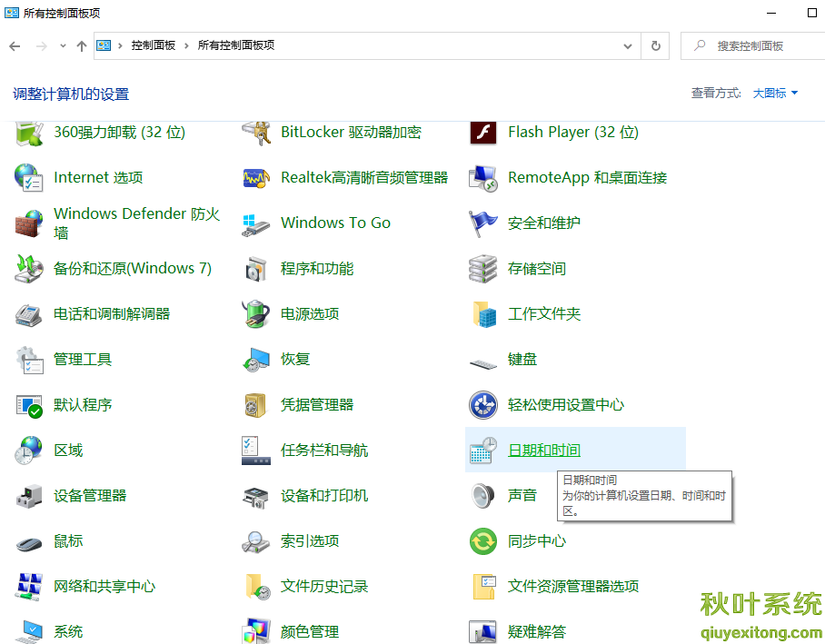Click the Realtek高清晰音频管理器 icon
The width and height of the screenshot is (825, 644).
pos(256,178)
